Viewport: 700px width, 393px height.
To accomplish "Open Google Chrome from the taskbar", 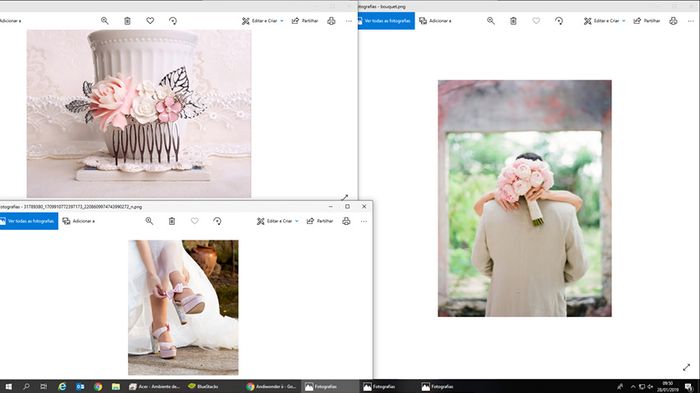I will click(98, 387).
